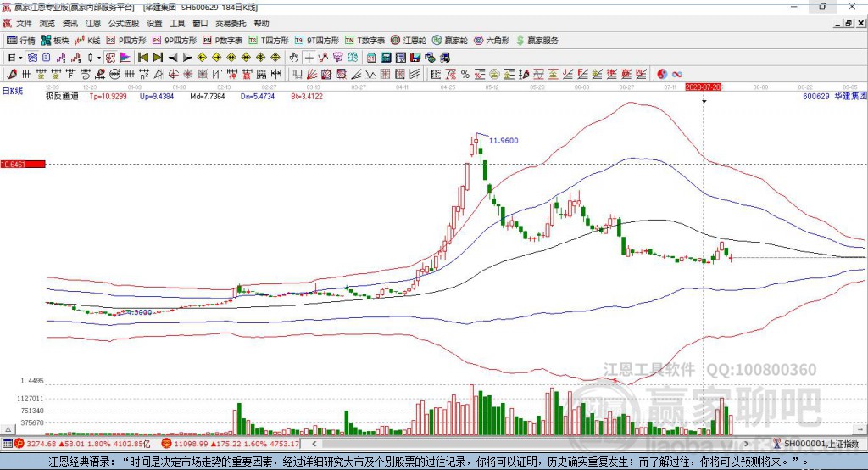
Task: Click the calculator icon in toolbar
Action: click(x=387, y=58)
